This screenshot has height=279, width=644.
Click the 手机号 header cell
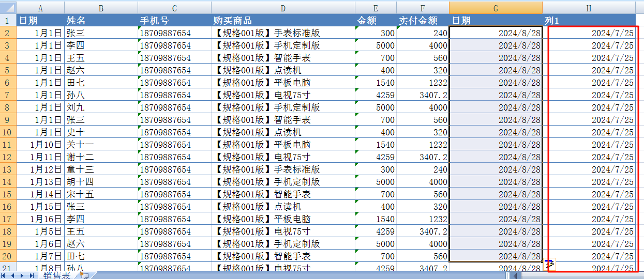coord(174,21)
